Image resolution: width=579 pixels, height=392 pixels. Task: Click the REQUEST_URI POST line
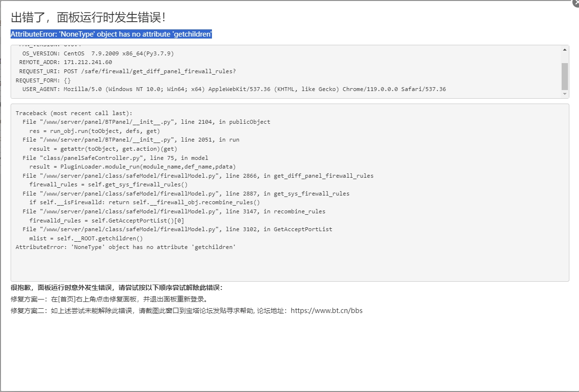[128, 71]
